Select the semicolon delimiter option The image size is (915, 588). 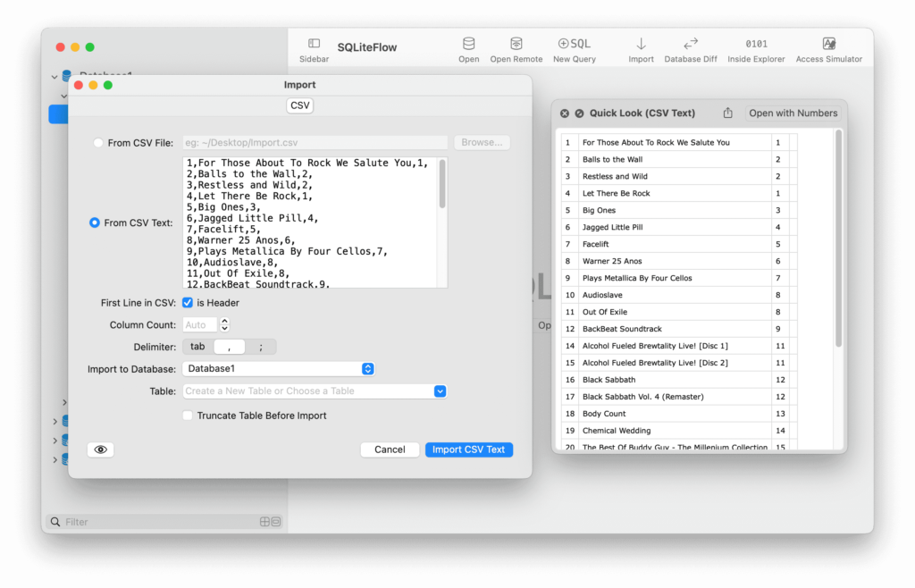(x=263, y=346)
